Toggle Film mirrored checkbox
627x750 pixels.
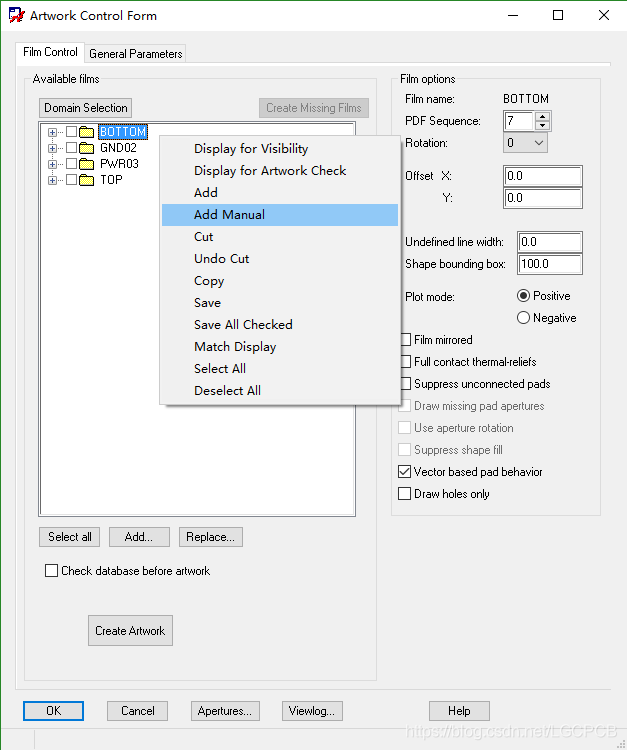(406, 340)
